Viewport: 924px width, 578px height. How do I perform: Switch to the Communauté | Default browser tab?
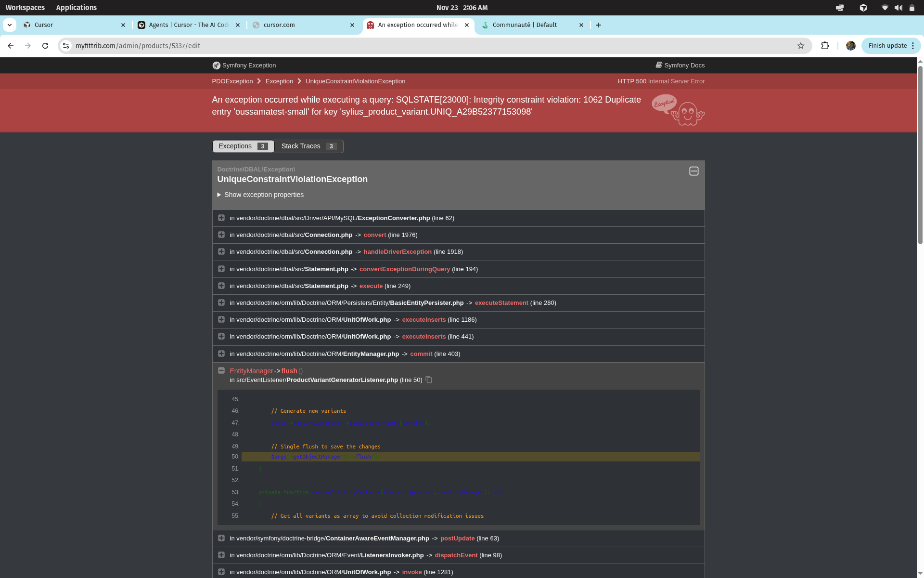[525, 25]
